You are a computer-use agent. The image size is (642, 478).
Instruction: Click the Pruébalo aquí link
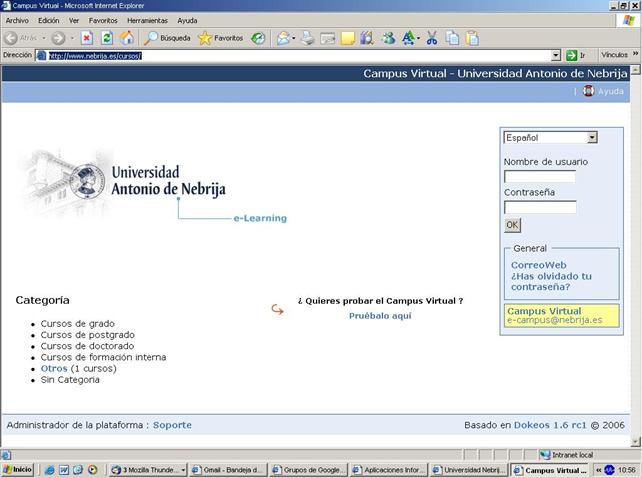click(x=380, y=316)
